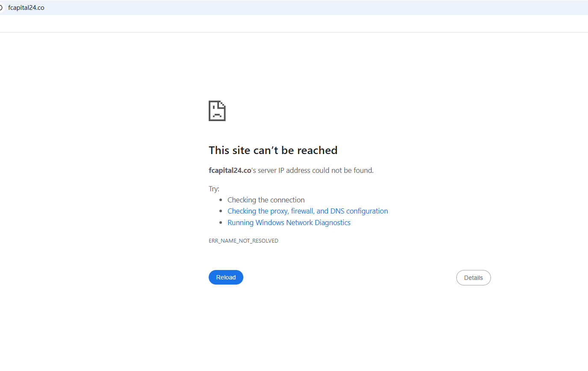
Task: Click bullet beside the proxy and DNS link
Action: [x=221, y=211]
